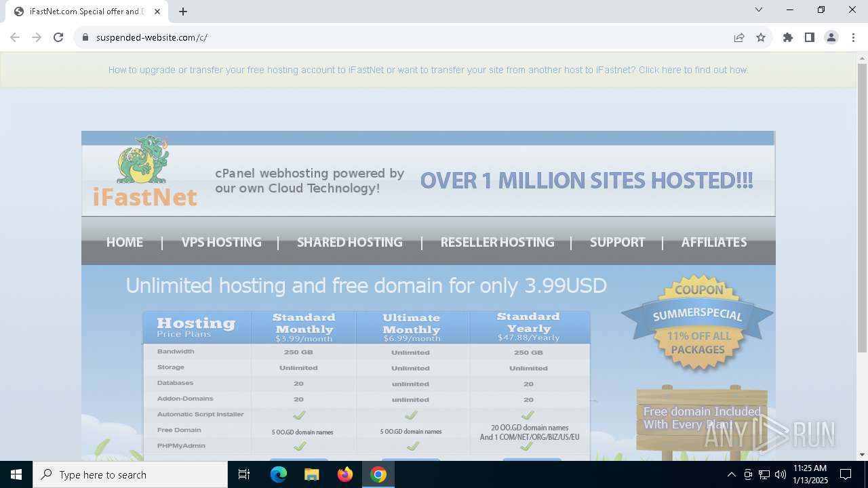The width and height of the screenshot is (868, 488).
Task: Click the PHPMyAdmin row label
Action: click(181, 445)
